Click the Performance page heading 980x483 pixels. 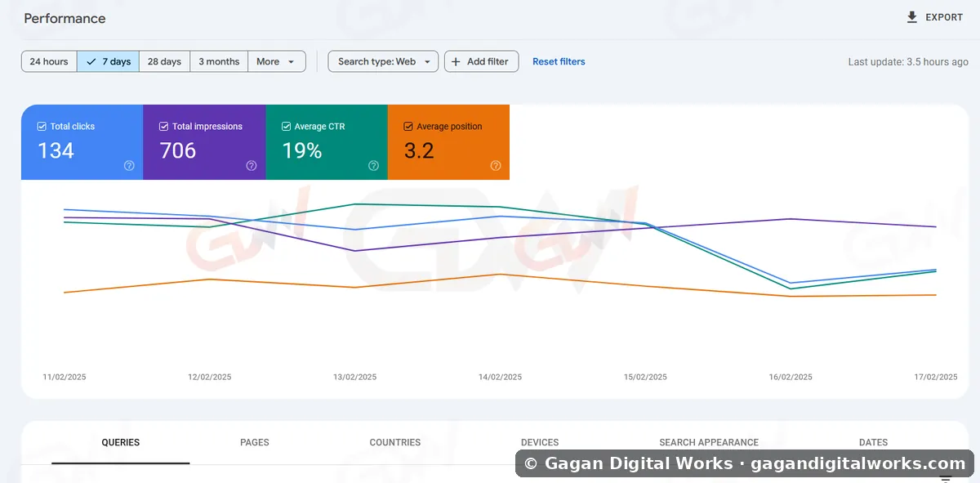pos(65,18)
